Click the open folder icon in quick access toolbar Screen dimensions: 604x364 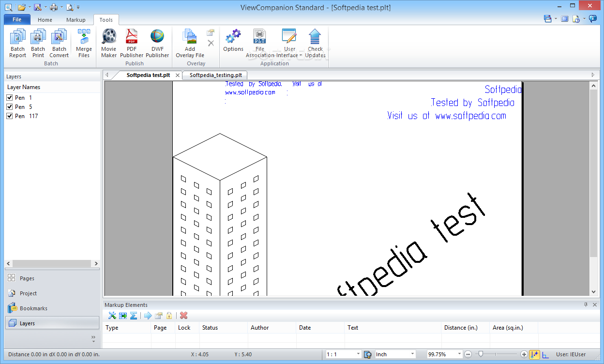click(x=22, y=7)
